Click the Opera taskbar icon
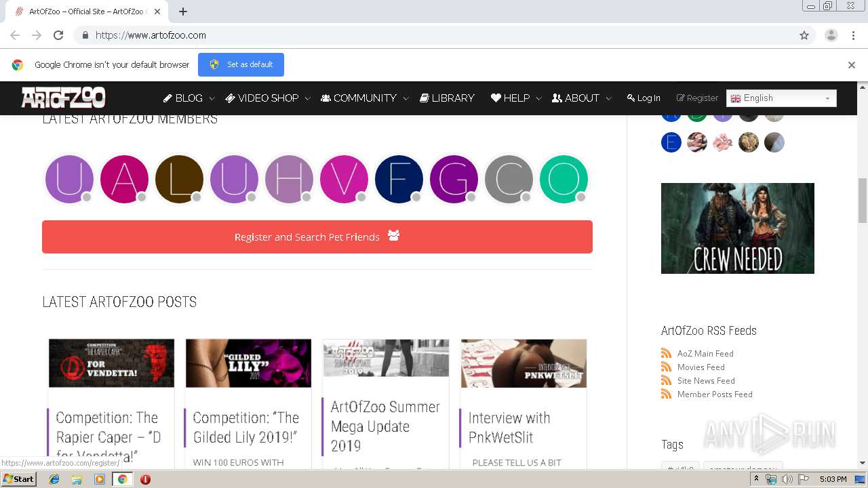 pyautogui.click(x=145, y=479)
